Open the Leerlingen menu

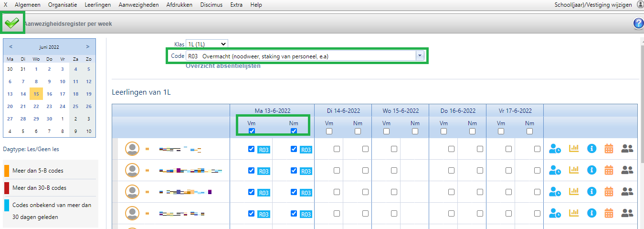[x=97, y=5]
